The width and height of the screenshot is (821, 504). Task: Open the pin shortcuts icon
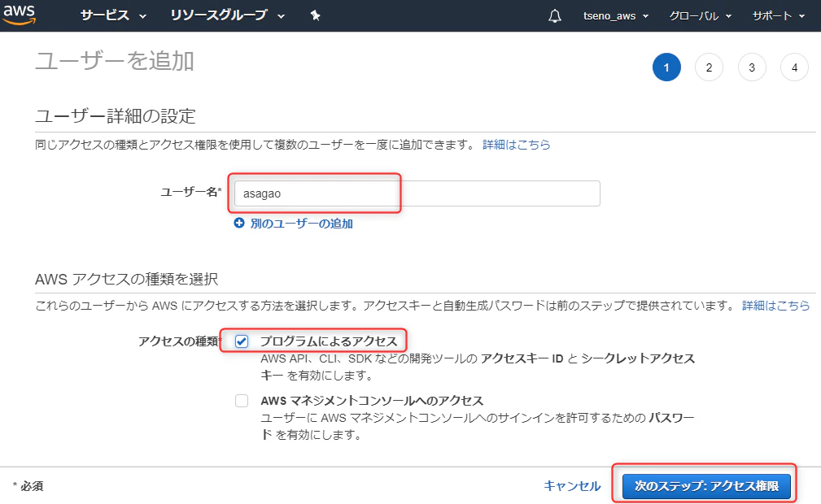pyautogui.click(x=315, y=15)
